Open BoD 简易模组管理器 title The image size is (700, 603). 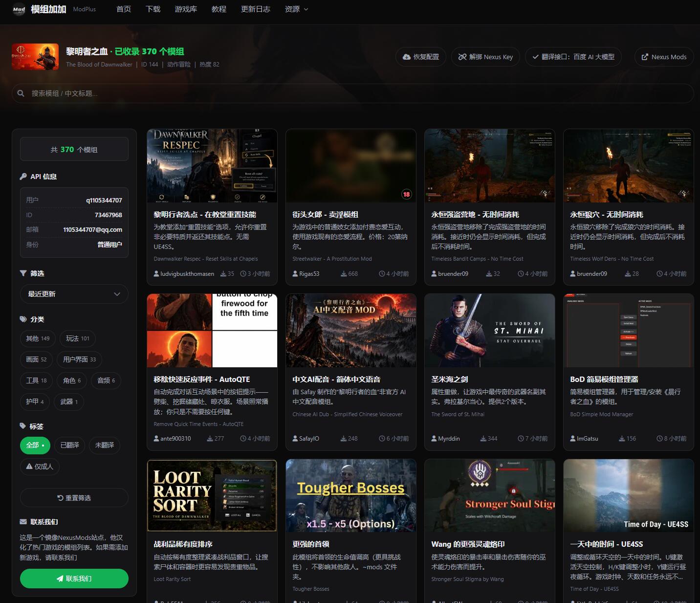point(604,379)
